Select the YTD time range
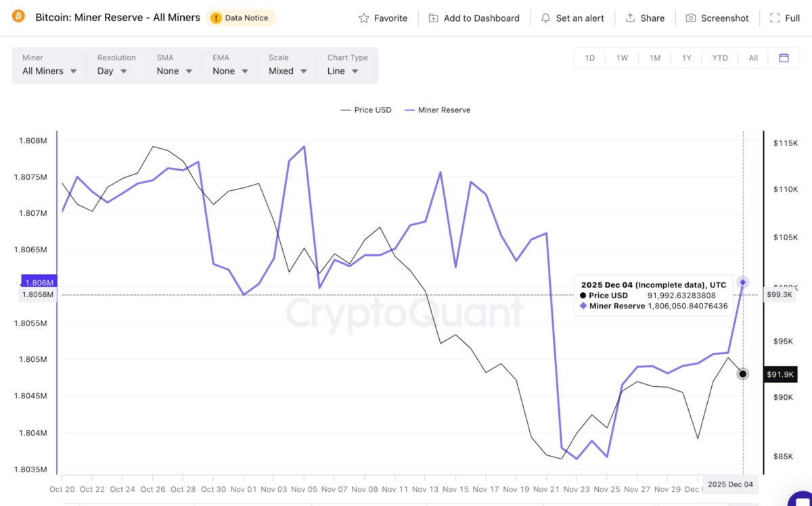This screenshot has height=506, width=812. click(x=719, y=58)
